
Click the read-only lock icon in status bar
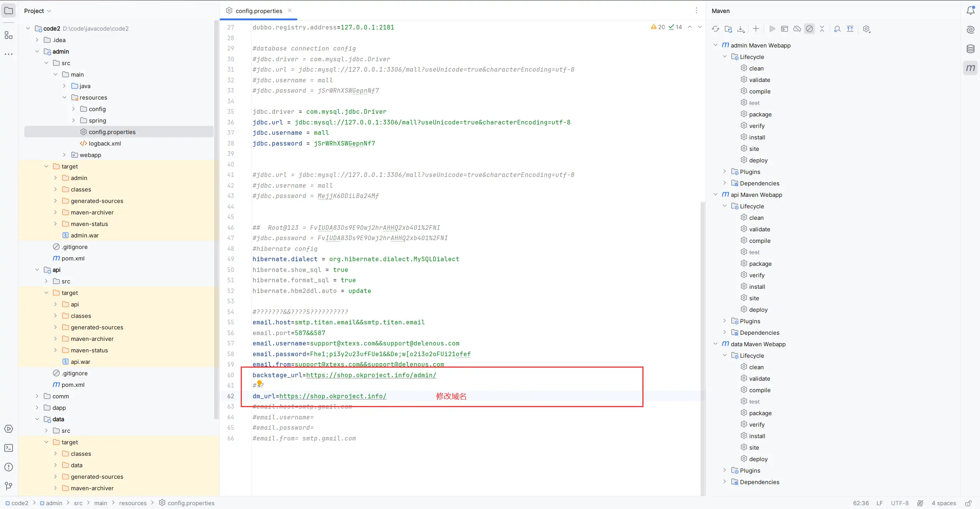(x=969, y=503)
